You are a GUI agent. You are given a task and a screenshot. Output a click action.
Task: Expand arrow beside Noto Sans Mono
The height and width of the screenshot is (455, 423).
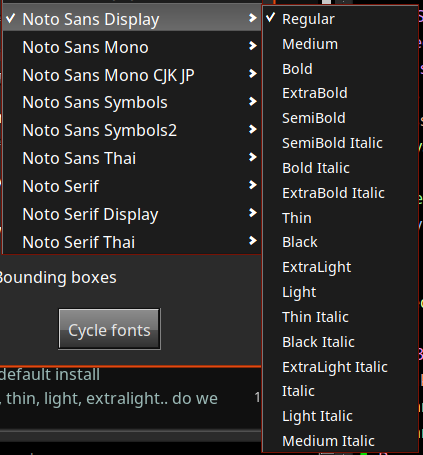point(253,46)
